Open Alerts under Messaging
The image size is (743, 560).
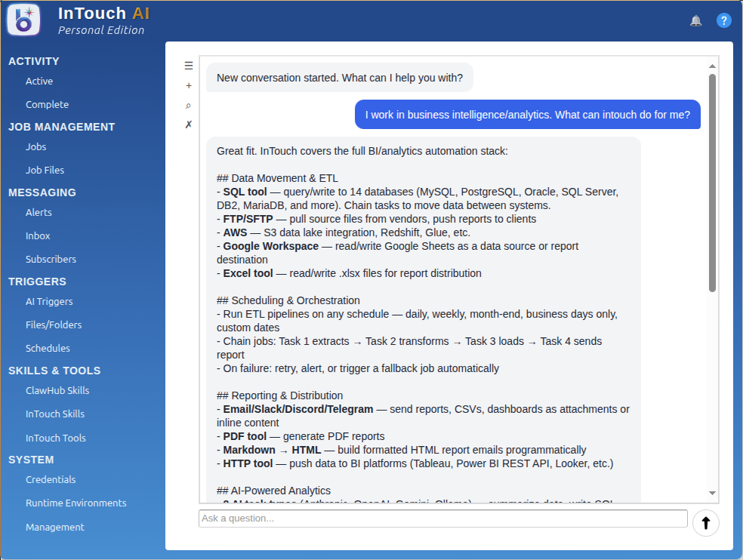[x=39, y=212]
